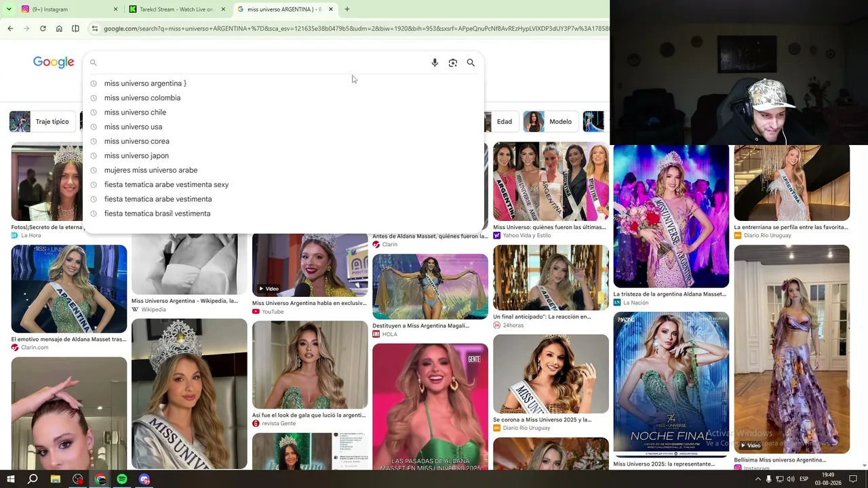Screen dimensions: 868x488
Task: Click the voice search microphone icon
Action: click(435, 62)
